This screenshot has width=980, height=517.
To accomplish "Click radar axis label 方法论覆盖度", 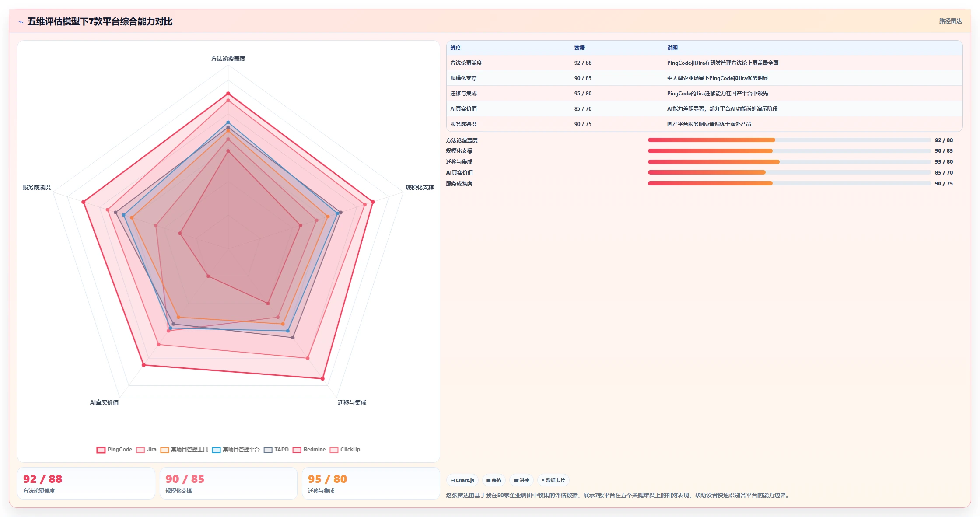I will click(x=228, y=59).
